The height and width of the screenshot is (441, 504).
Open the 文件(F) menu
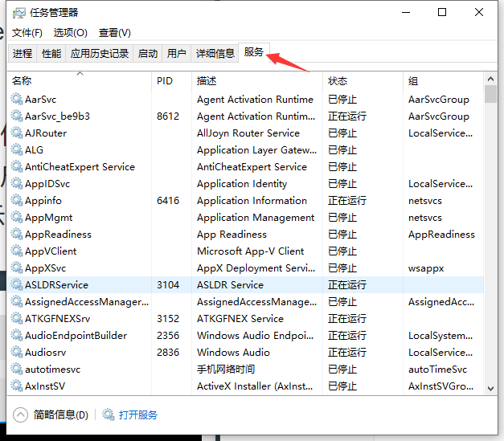(x=27, y=33)
